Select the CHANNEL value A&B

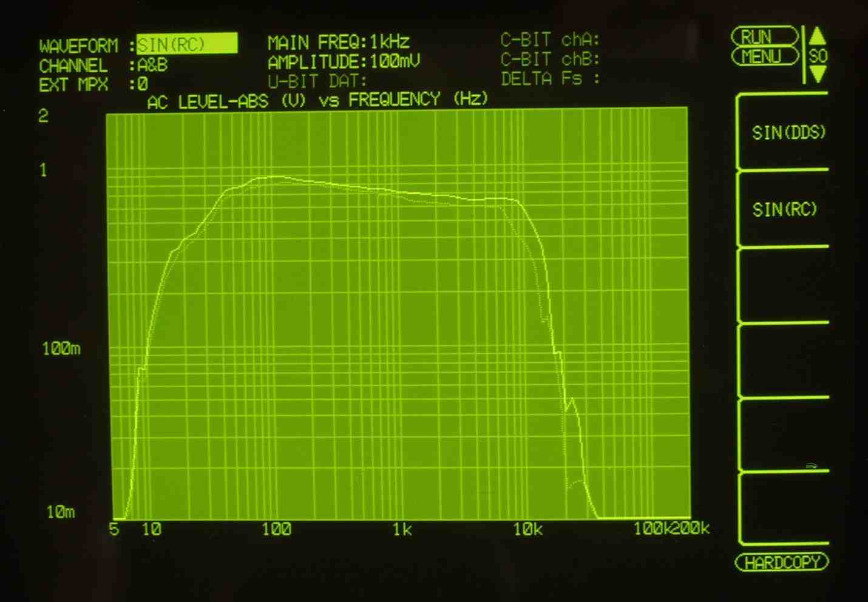click(x=152, y=65)
